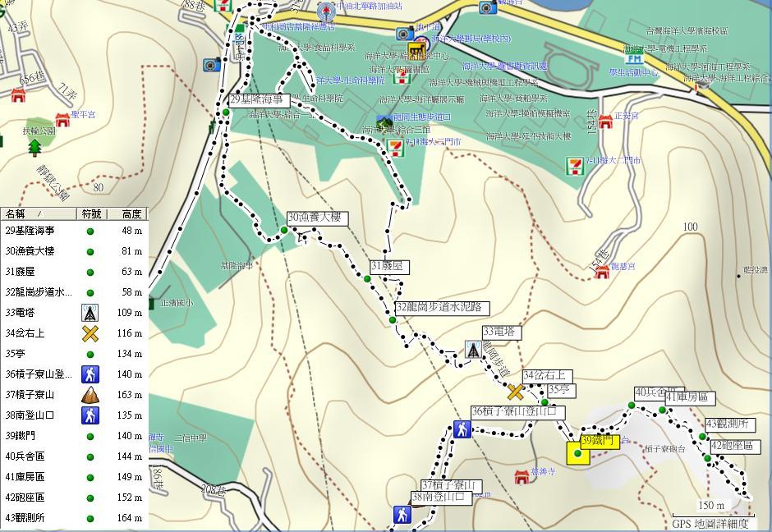Click the 33電塔 radio tower icon on map

click(x=473, y=350)
